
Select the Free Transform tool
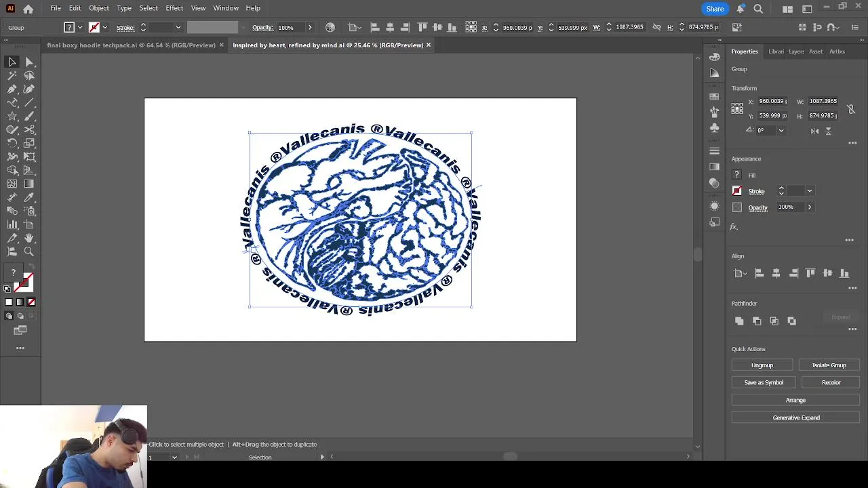(x=29, y=157)
